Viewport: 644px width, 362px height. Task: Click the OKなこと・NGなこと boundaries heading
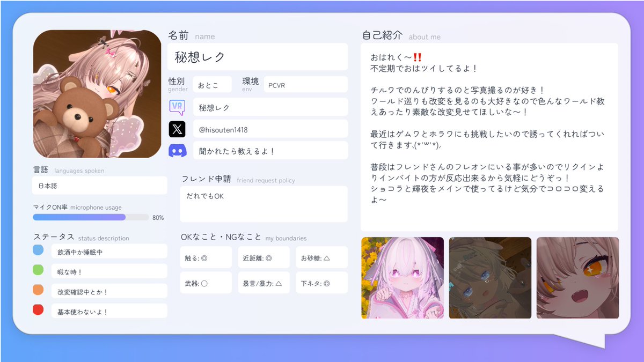pos(244,237)
